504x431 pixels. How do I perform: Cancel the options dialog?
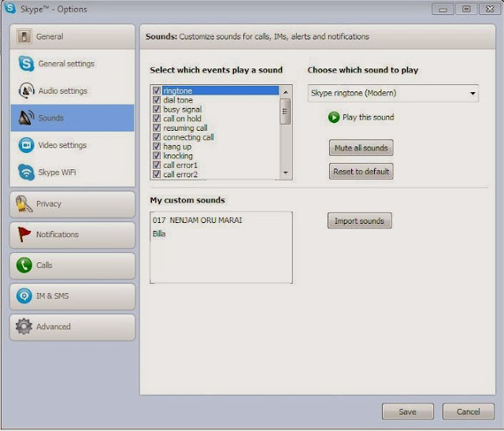click(x=469, y=411)
